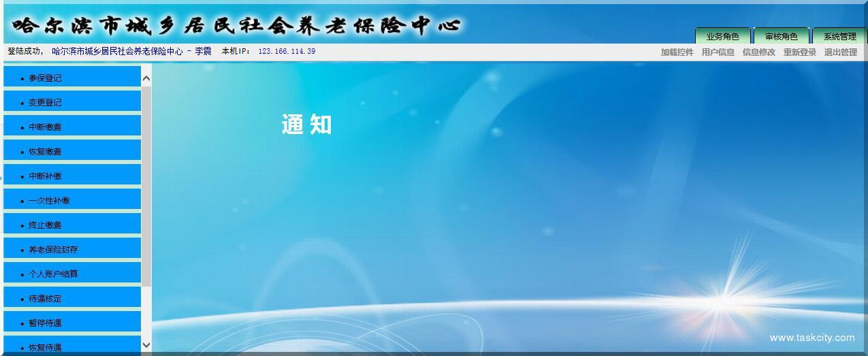Switch to the 业务角色 tab

click(x=722, y=36)
